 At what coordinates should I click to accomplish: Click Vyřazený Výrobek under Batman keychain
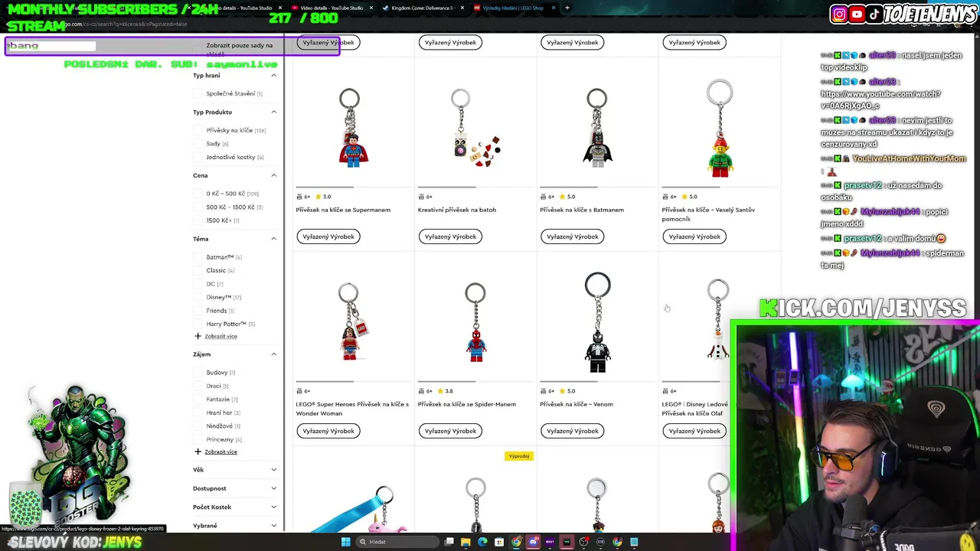point(573,236)
